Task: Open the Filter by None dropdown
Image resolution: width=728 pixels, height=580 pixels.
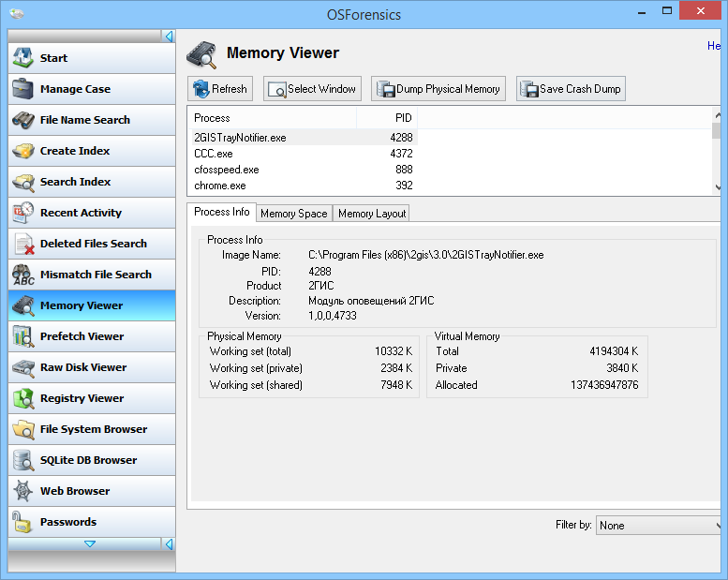Action: pos(659,526)
